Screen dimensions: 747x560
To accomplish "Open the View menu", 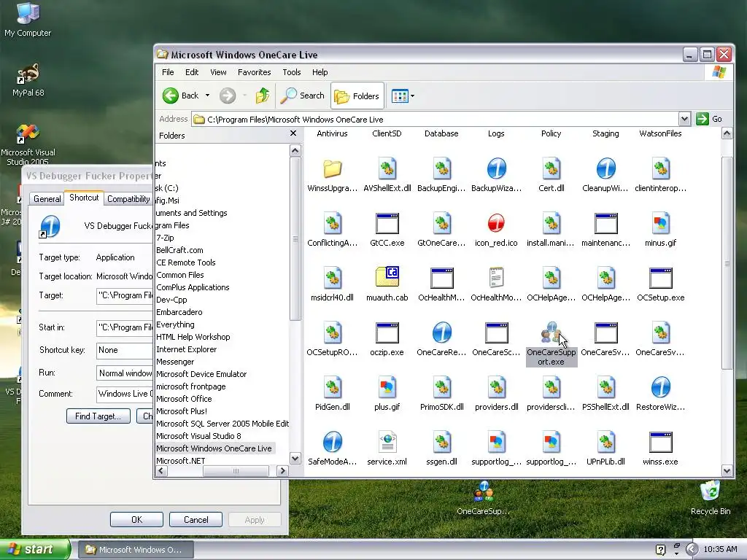I will pyautogui.click(x=218, y=72).
